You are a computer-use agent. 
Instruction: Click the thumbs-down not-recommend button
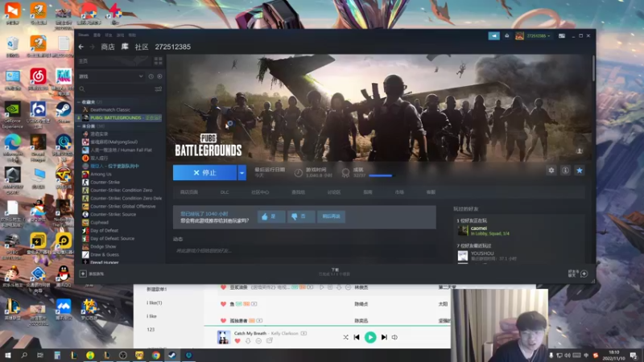301,216
